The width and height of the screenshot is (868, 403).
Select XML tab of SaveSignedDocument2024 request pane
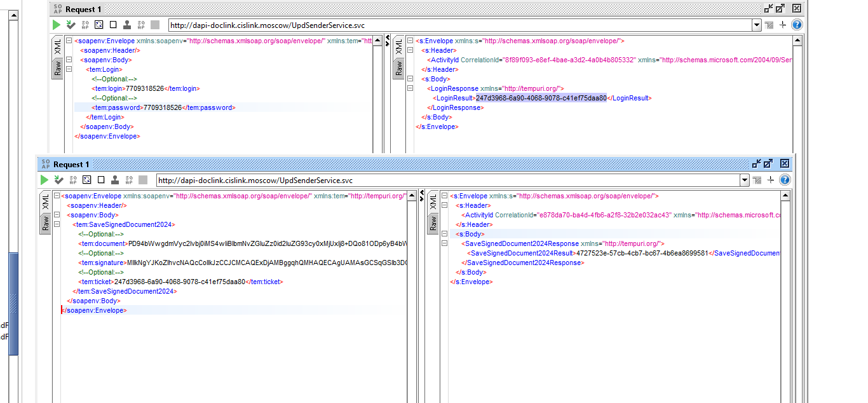(46, 202)
